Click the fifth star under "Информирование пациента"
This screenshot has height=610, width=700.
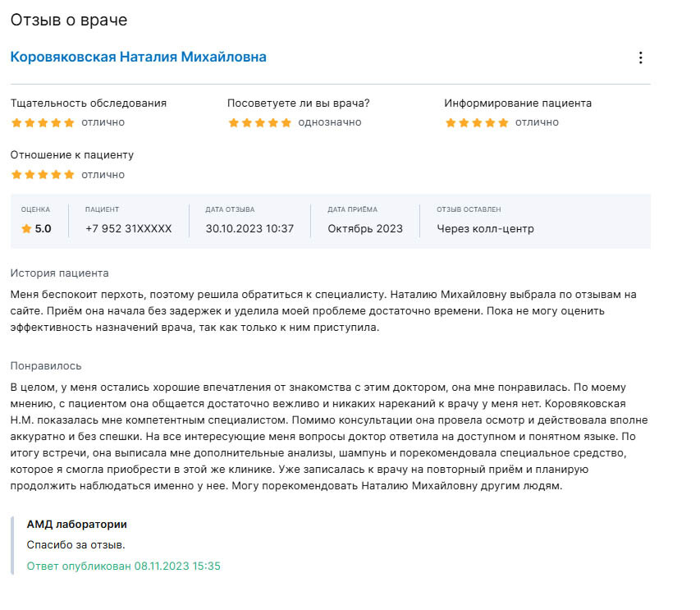coord(503,122)
